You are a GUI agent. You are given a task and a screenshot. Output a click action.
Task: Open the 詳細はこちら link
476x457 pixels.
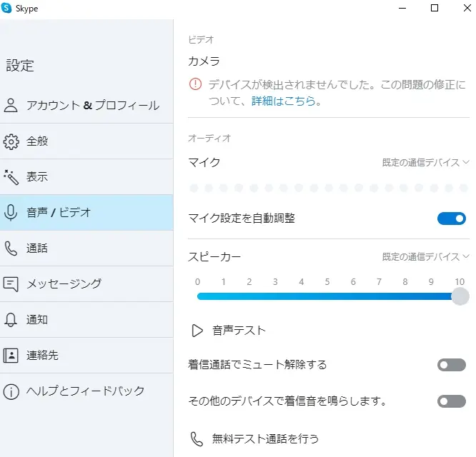click(283, 101)
